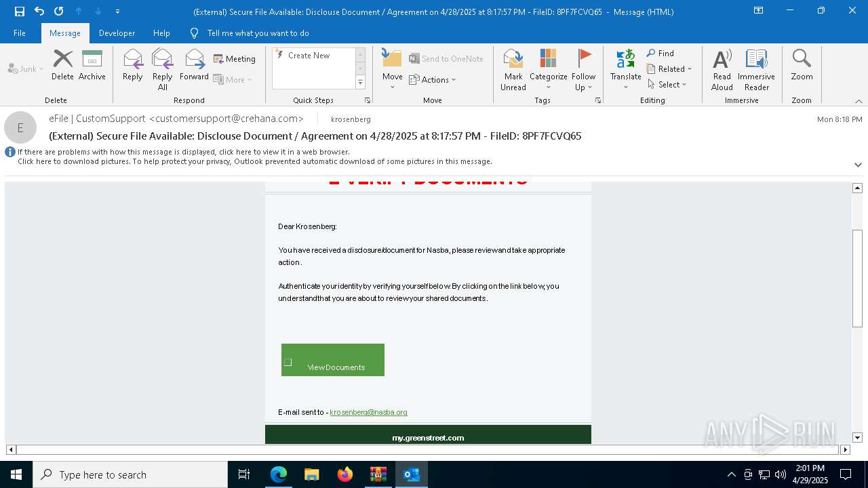
Task: Open Task View from taskbar
Action: coord(244,474)
